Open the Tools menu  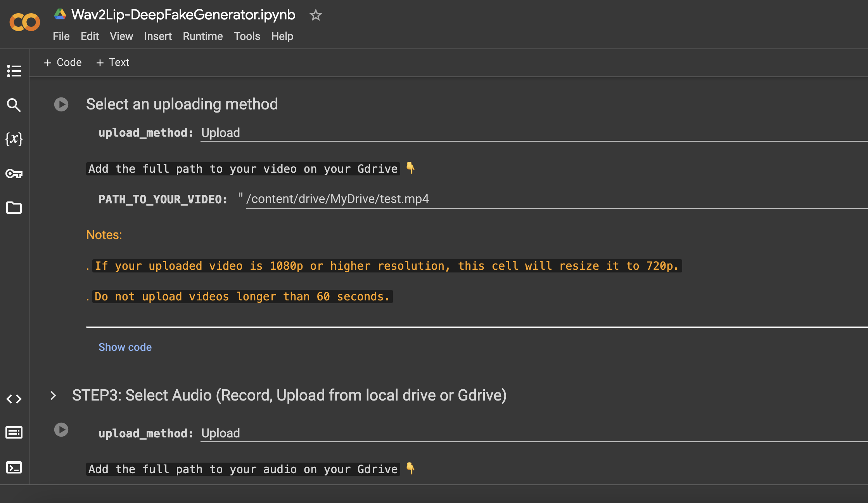pyautogui.click(x=247, y=36)
